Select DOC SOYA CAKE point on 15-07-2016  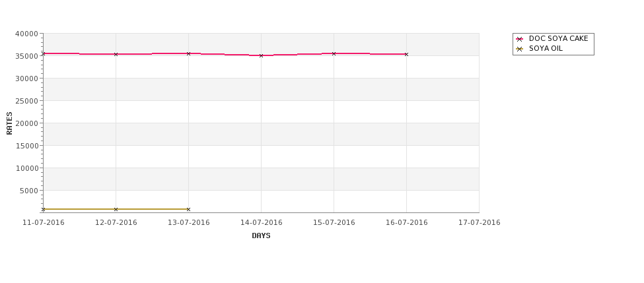coord(334,53)
